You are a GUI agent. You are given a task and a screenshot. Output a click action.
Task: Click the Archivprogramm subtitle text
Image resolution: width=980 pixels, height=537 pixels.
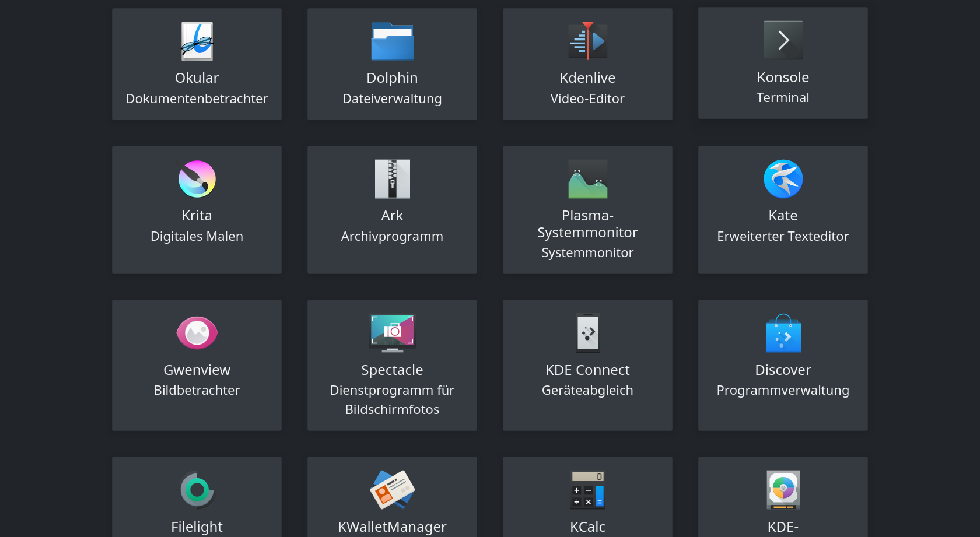393,237
